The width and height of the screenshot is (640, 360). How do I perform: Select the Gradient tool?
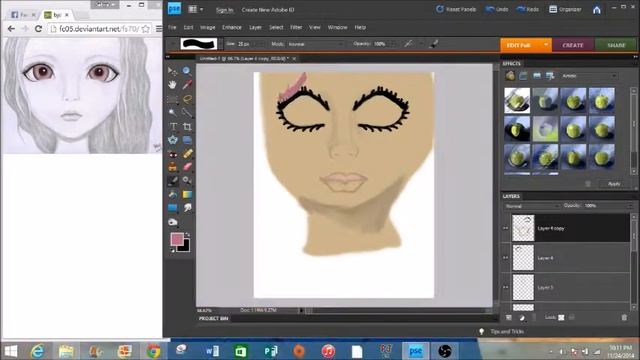click(x=187, y=195)
